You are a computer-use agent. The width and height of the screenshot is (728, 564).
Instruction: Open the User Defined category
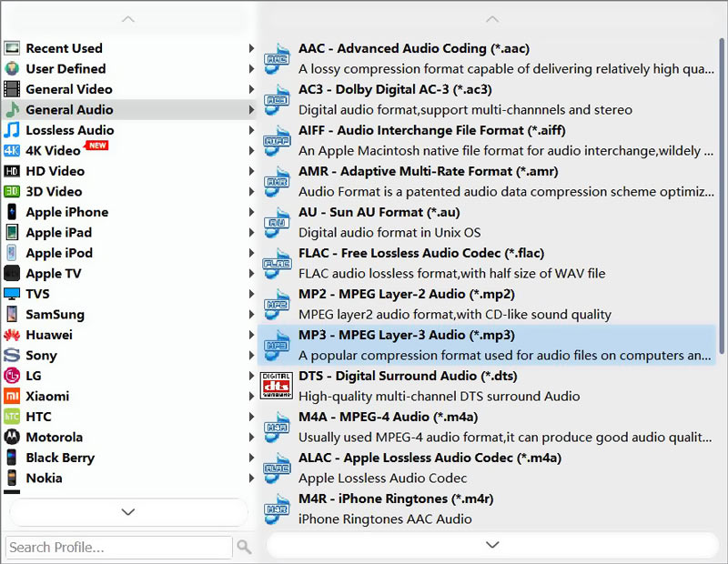[129, 69]
